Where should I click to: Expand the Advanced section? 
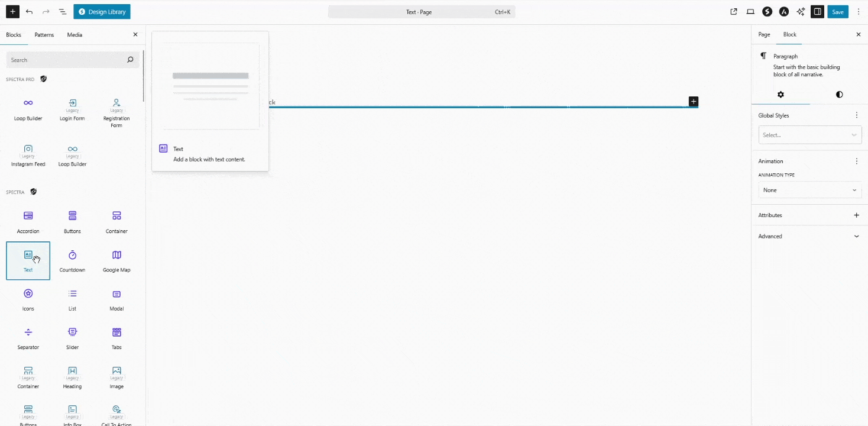point(809,236)
